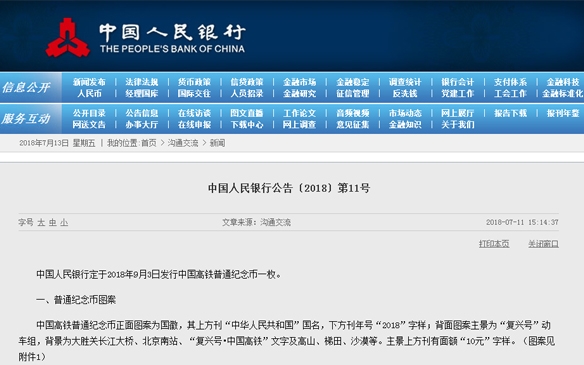Go to the 经理国库 section
This screenshot has height=365, width=584.
[x=142, y=93]
